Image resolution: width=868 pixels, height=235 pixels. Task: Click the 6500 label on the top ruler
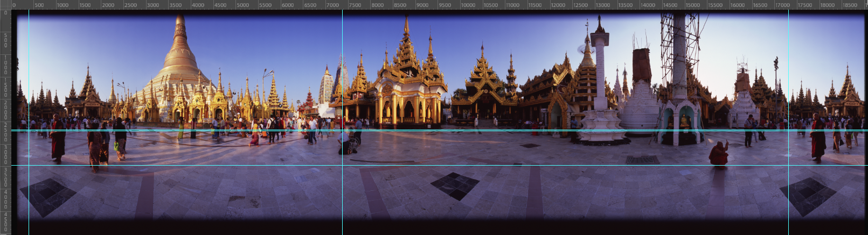(x=310, y=5)
